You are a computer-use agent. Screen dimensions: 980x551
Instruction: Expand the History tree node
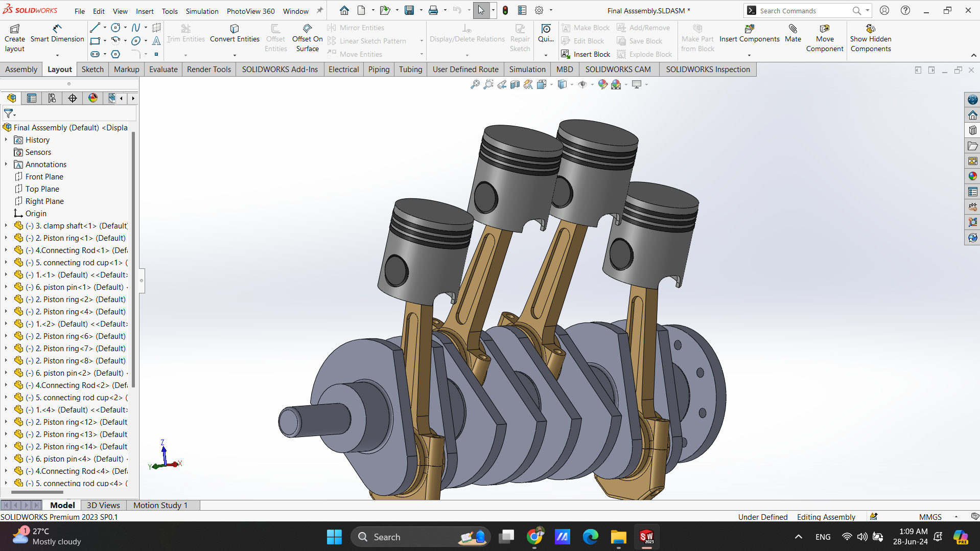coord(6,140)
